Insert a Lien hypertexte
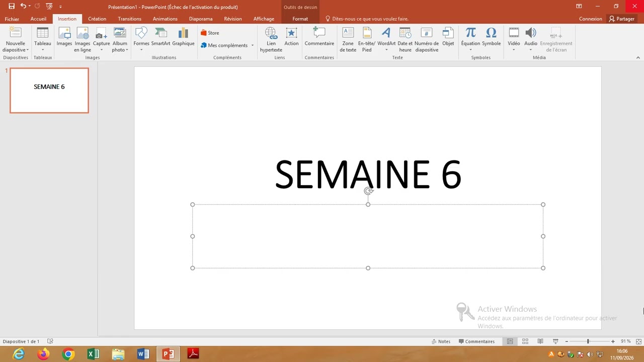644x362 pixels. 271,39
